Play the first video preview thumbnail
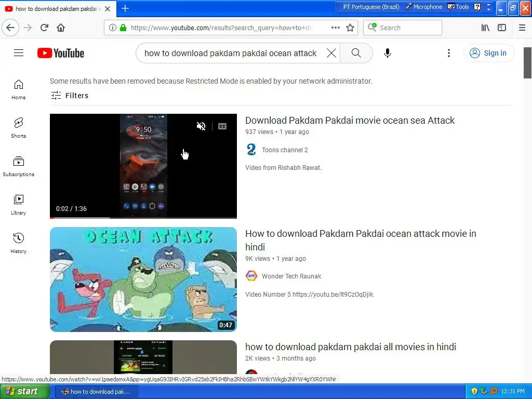The image size is (532, 399). [x=143, y=166]
